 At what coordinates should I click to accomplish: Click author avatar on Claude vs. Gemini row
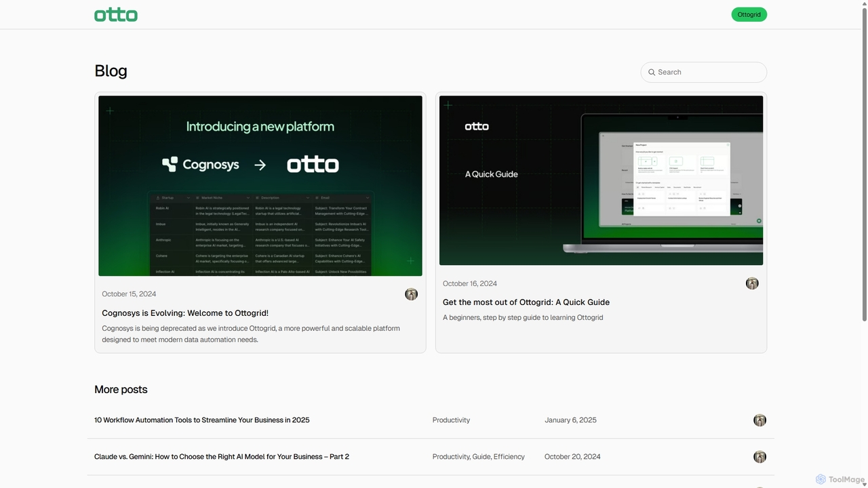[x=759, y=457]
